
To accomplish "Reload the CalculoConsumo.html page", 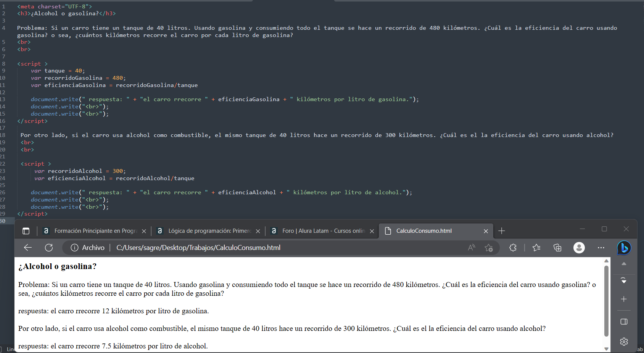I will tap(49, 248).
